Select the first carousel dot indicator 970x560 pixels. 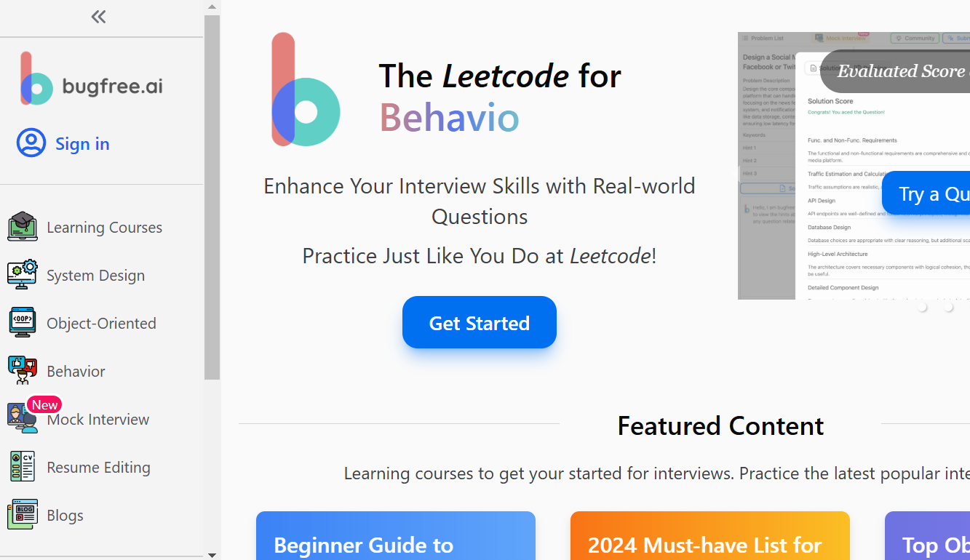pyautogui.click(x=923, y=308)
